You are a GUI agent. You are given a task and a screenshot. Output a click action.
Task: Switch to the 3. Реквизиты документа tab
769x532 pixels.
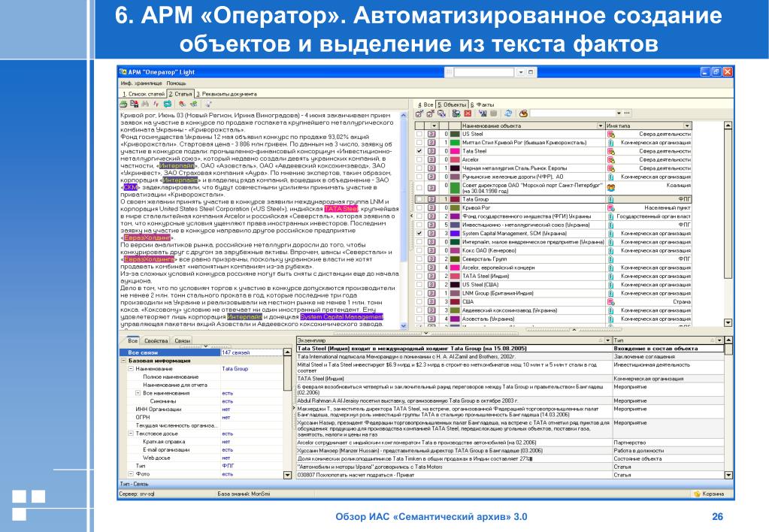226,94
